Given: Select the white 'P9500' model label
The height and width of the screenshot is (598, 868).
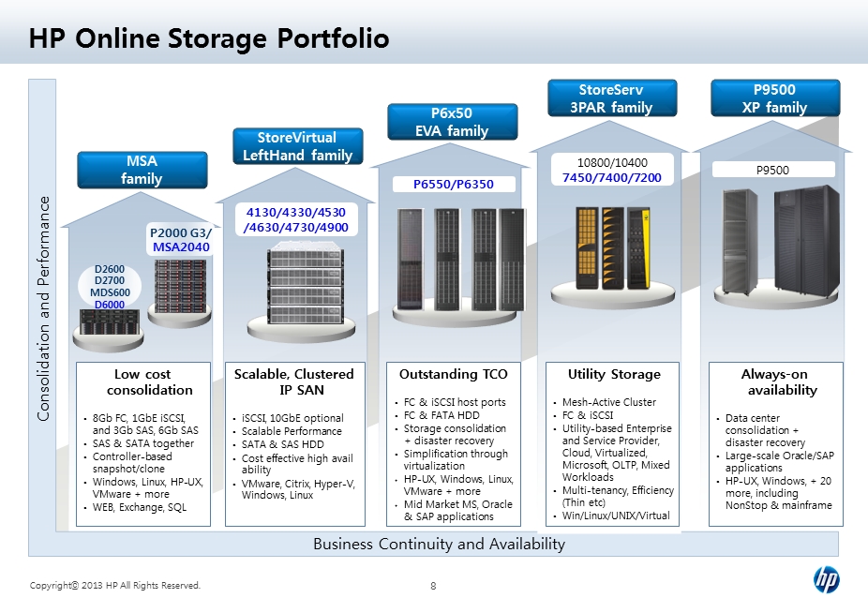Looking at the screenshot, I should [x=772, y=170].
